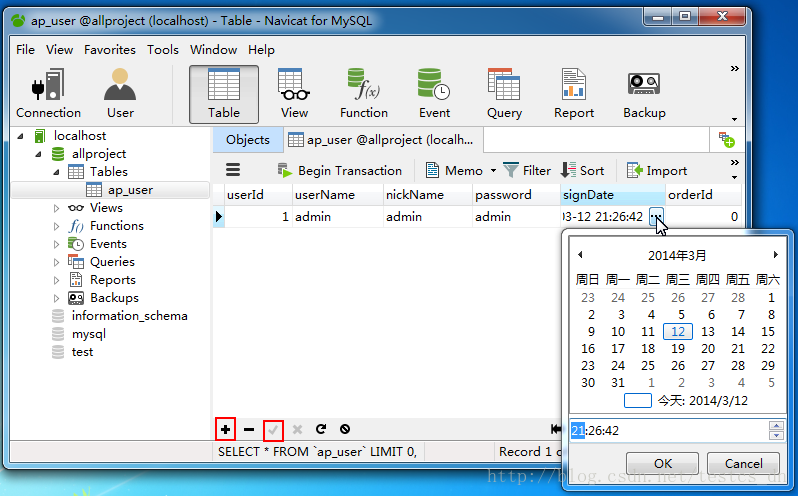Image resolution: width=798 pixels, height=496 pixels.
Task: Click the Sort toolbar button
Action: (x=583, y=170)
